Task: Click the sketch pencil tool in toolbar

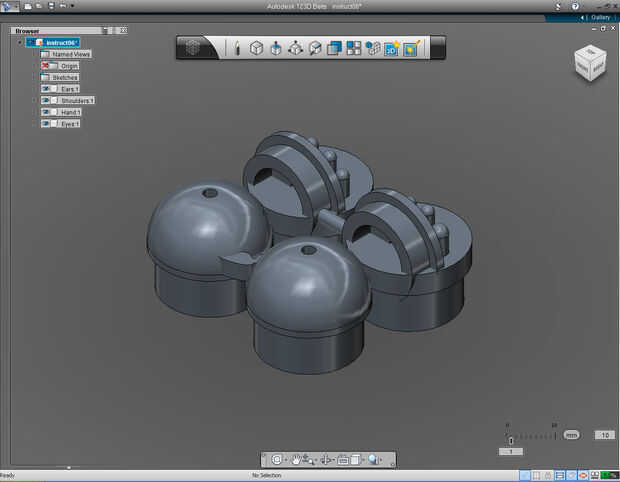Action: click(x=237, y=47)
